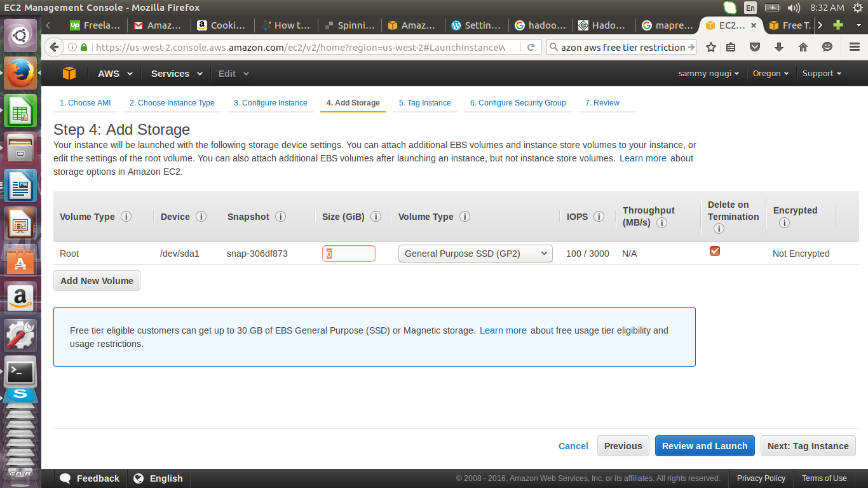Open the Support dropdown menu
Screen dimensions: 868x488
822,74
